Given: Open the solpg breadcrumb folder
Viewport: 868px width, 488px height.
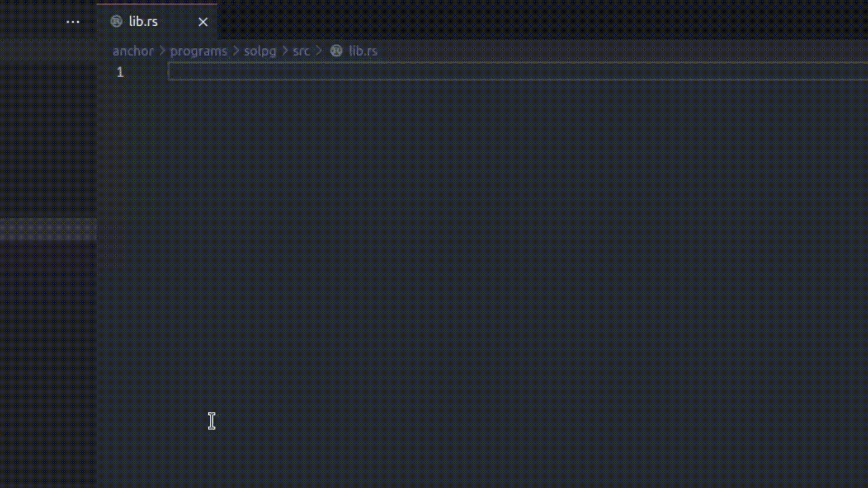Looking at the screenshot, I should pyautogui.click(x=260, y=51).
